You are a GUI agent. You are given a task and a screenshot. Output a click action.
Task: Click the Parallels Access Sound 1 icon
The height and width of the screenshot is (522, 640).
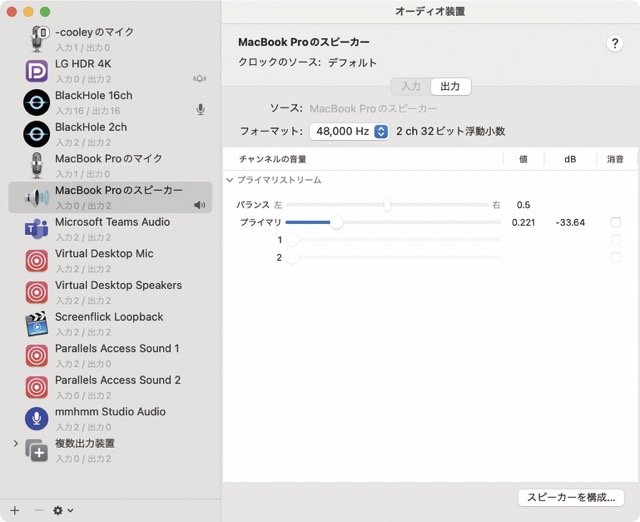[x=37, y=355]
